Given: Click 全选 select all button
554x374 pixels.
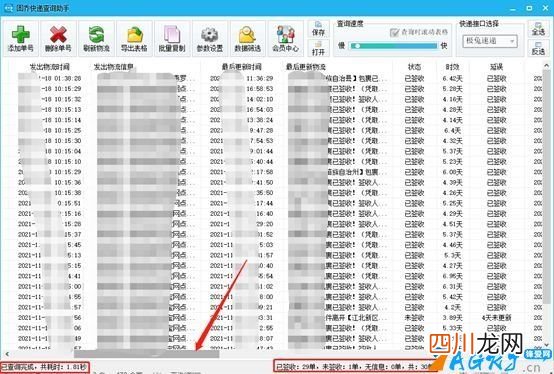Looking at the screenshot, I should 538,29.
